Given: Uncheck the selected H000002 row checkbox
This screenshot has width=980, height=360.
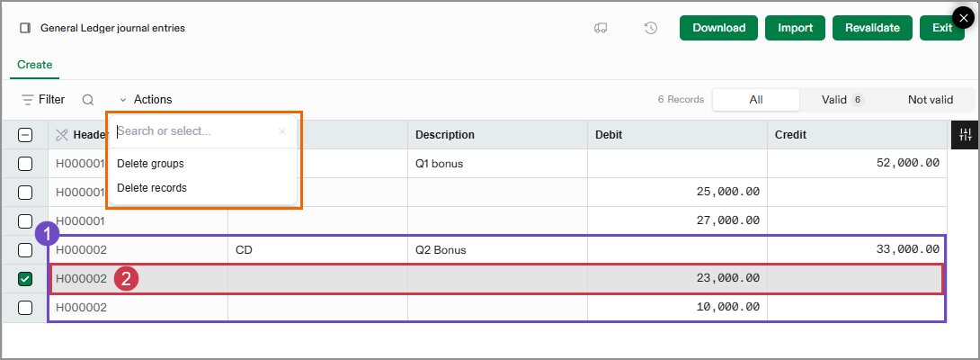Looking at the screenshot, I should (x=25, y=279).
